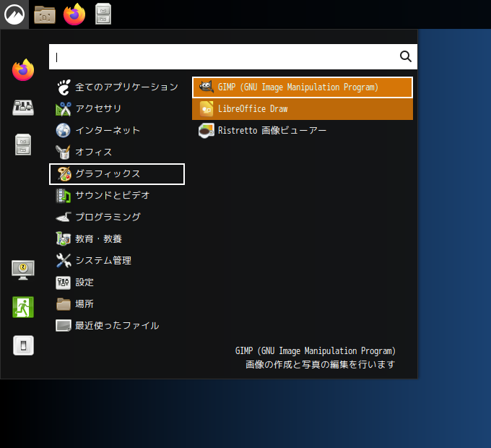Click the power switch icon in sidebar
Viewport: 491px width, 448px height.
tap(24, 345)
